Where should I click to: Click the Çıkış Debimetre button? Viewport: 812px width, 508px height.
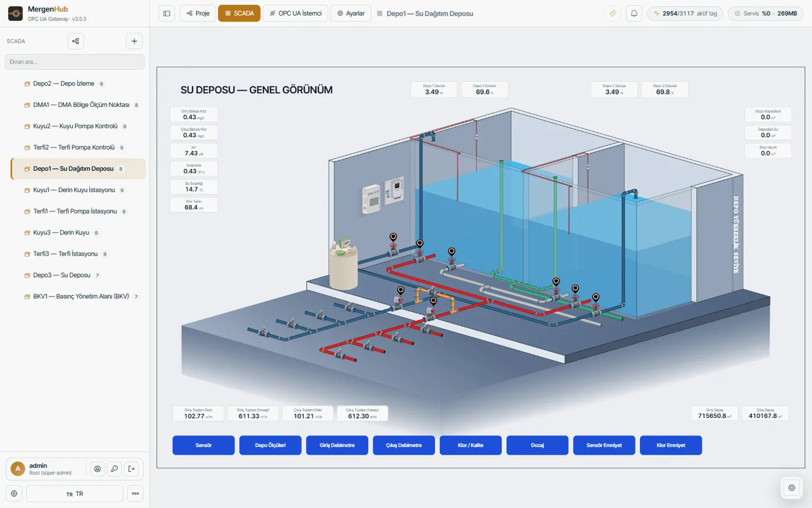tap(404, 445)
